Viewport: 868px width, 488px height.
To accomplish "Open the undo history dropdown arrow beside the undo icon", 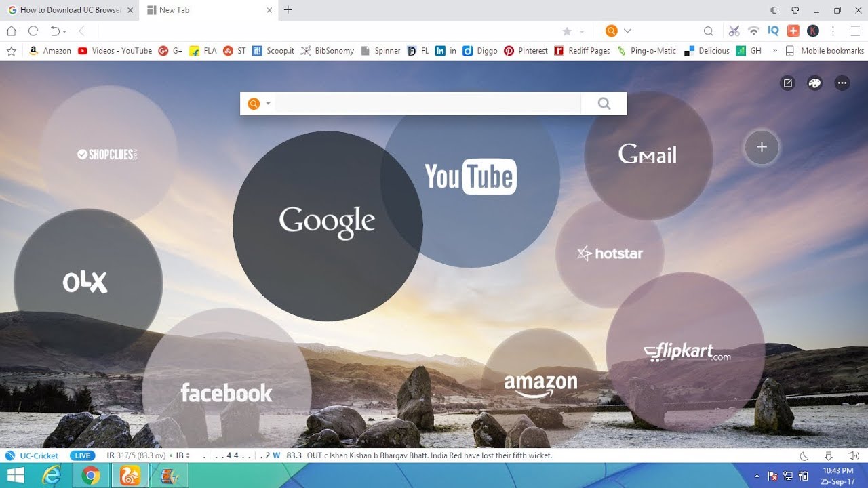I will 64,31.
